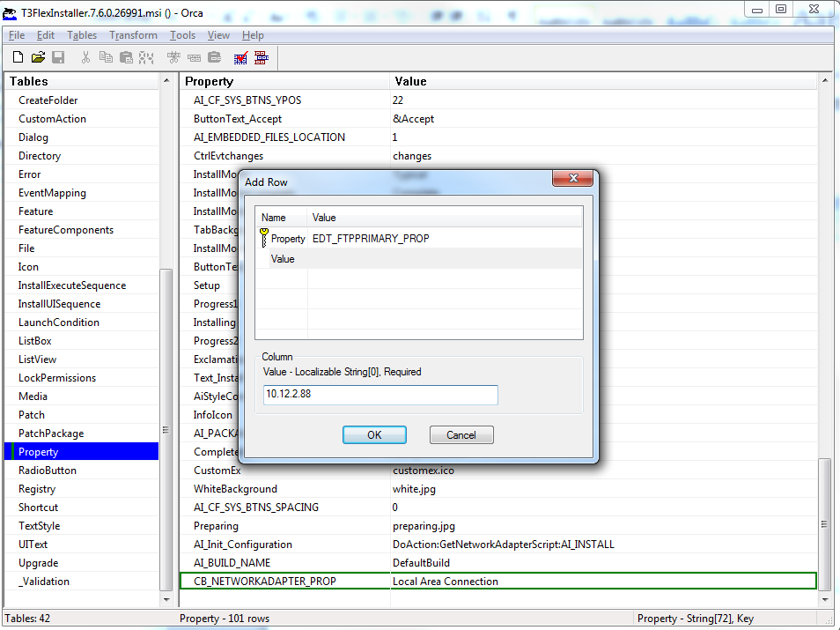Open the File menu

(x=17, y=35)
